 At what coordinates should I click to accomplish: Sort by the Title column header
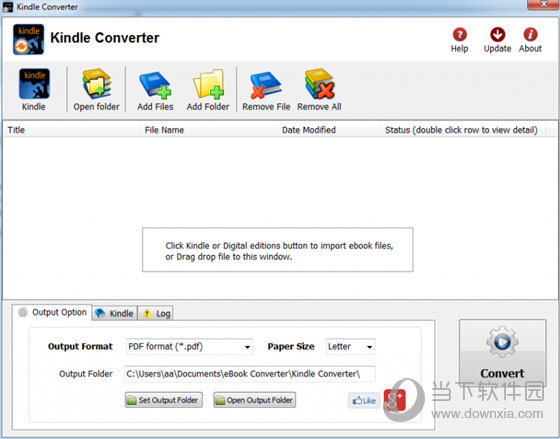pos(72,130)
